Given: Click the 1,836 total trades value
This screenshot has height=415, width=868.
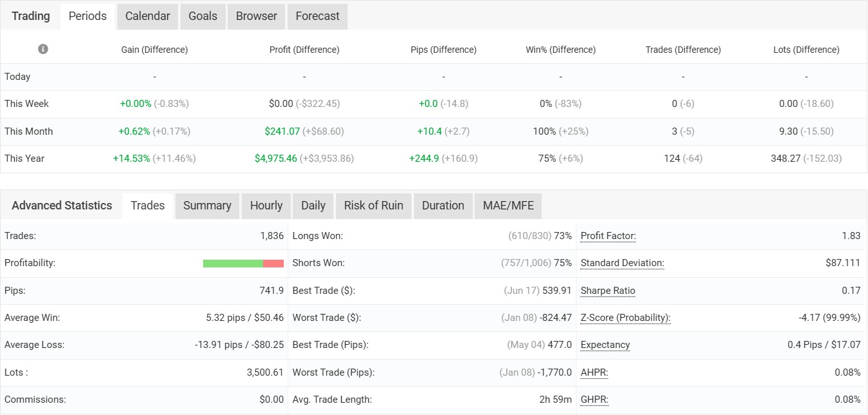Looking at the screenshot, I should click(x=271, y=236).
